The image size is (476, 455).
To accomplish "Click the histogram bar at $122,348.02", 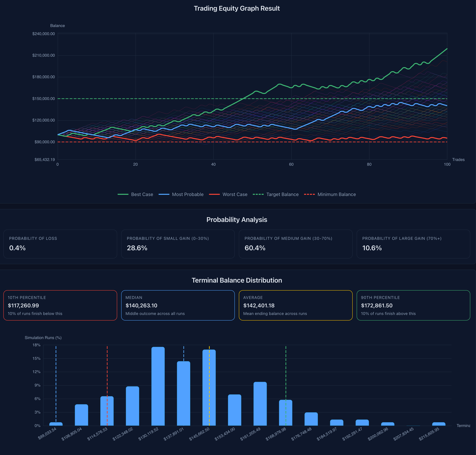I will pos(132,406).
